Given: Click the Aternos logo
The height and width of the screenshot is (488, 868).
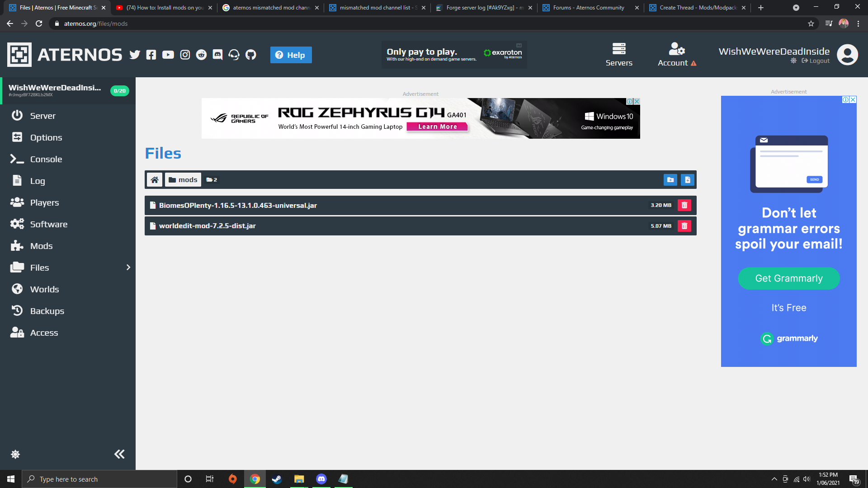Looking at the screenshot, I should [x=65, y=55].
